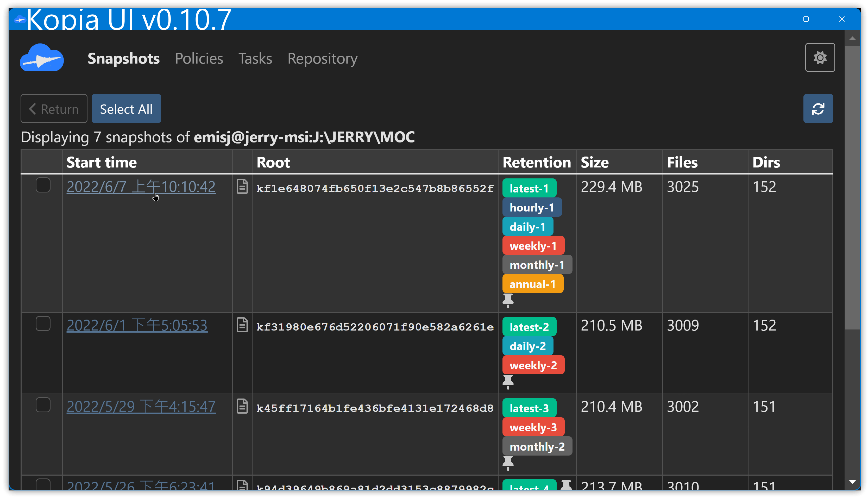Open the Policies tab
868x498 pixels.
click(x=199, y=59)
